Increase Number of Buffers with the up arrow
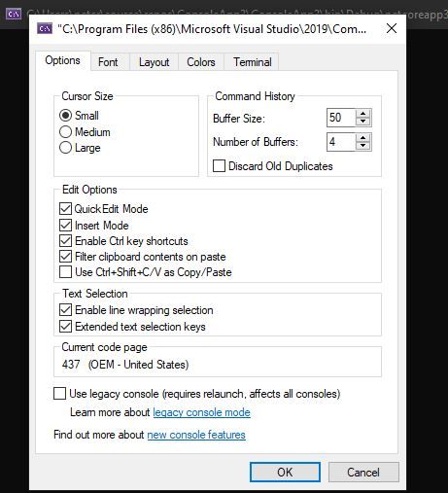448x493 pixels. tap(363, 138)
